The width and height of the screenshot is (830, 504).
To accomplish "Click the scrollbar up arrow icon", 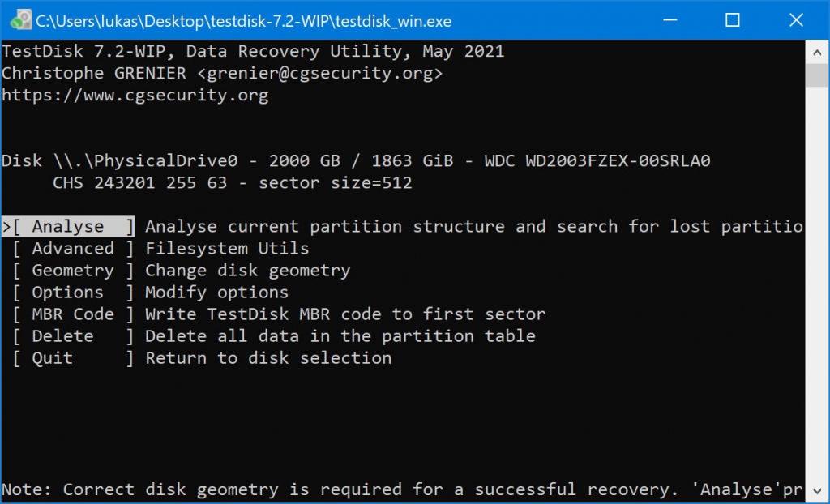I will [818, 50].
